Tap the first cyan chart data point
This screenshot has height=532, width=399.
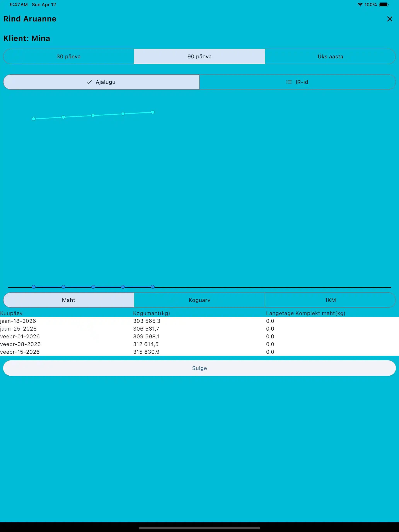click(34, 119)
